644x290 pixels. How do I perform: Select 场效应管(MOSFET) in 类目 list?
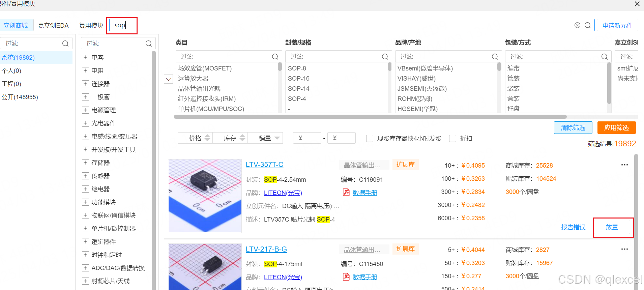click(205, 68)
